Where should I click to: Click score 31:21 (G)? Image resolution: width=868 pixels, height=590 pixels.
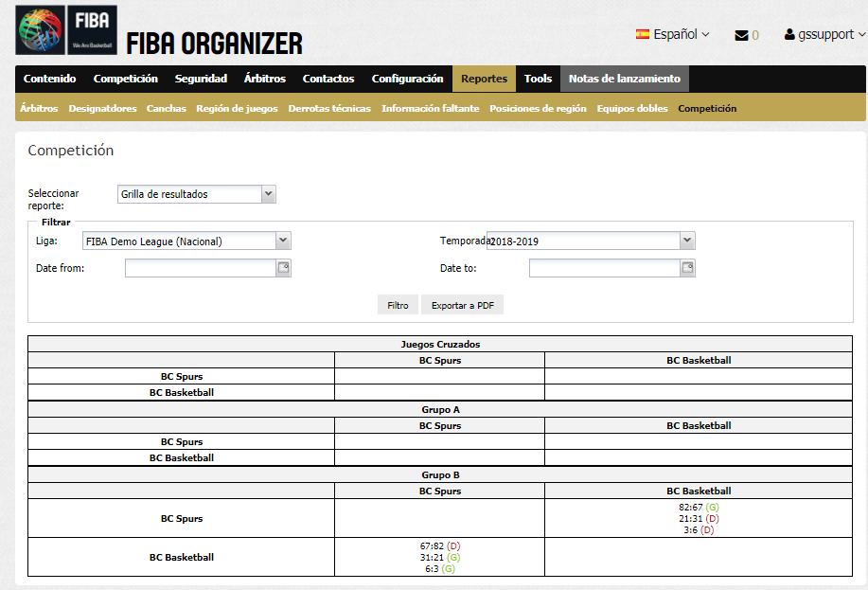440,557
